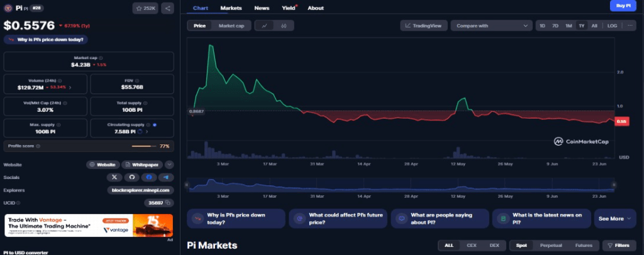Click the UCID info icon
The image size is (644, 255).
point(18,202)
